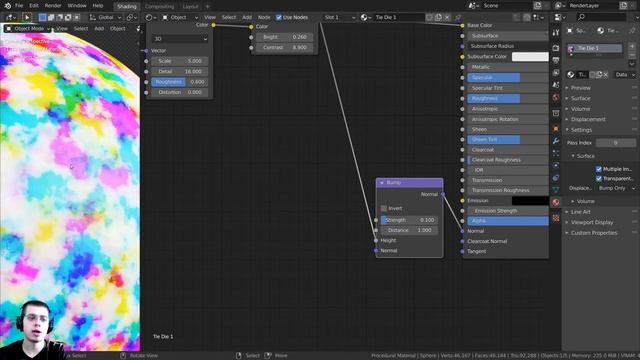Image resolution: width=640 pixels, height=360 pixels.
Task: Select the tweak cursor tool icon
Action: click(27, 18)
